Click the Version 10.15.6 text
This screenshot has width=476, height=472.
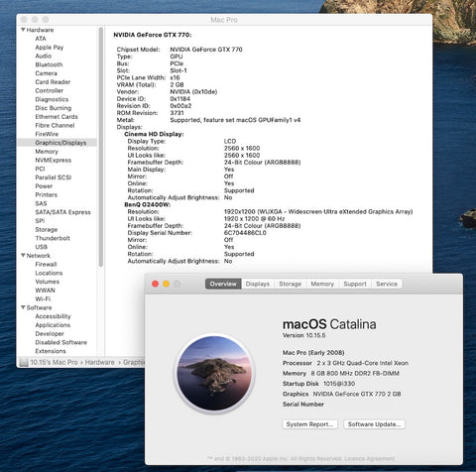tap(303, 335)
